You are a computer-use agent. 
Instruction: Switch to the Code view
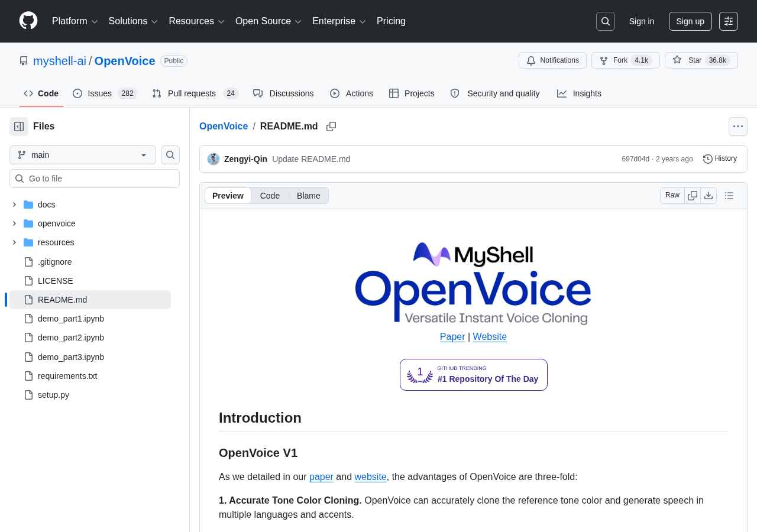tap(270, 196)
